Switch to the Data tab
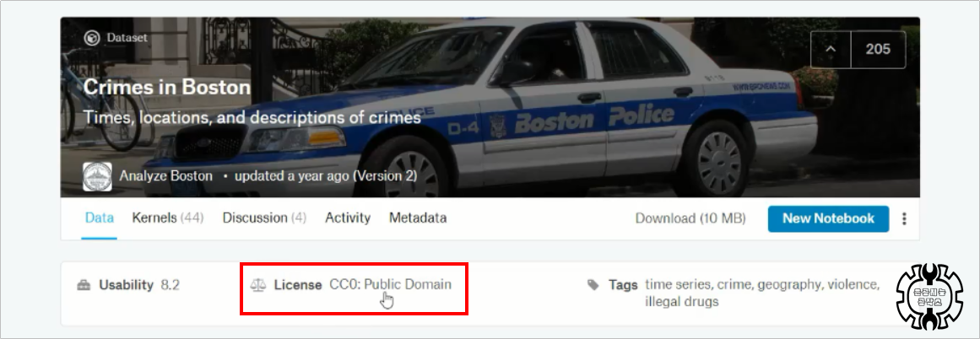This screenshot has width=980, height=339. pyautogui.click(x=100, y=218)
